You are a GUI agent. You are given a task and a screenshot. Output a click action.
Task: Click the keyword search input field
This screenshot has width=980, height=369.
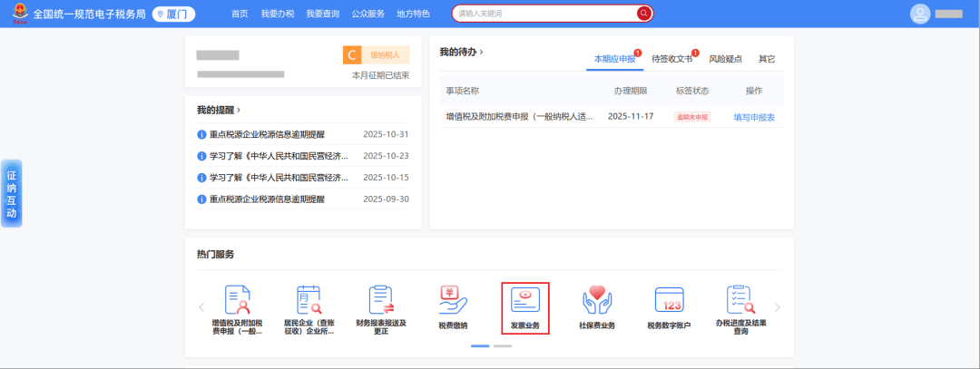(544, 14)
